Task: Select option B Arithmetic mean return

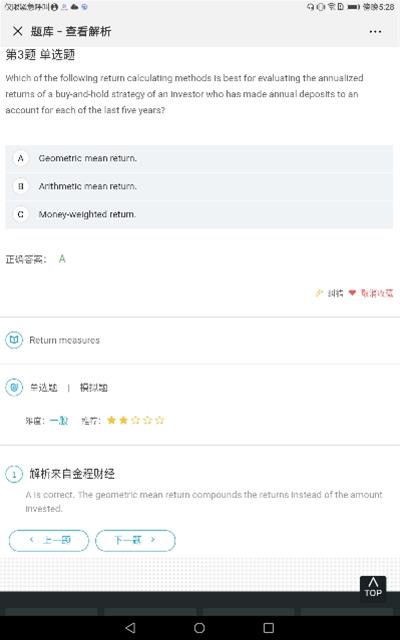Action: point(199,186)
